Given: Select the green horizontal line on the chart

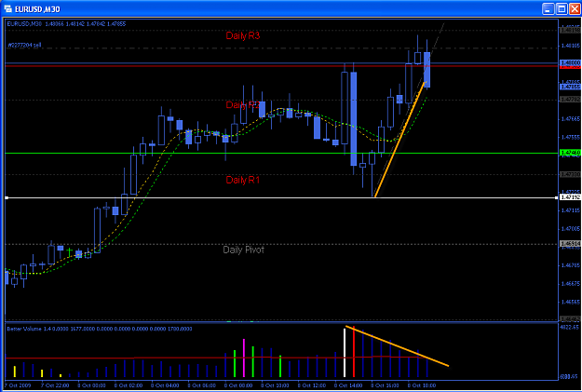Looking at the screenshot, I should click(x=282, y=153).
